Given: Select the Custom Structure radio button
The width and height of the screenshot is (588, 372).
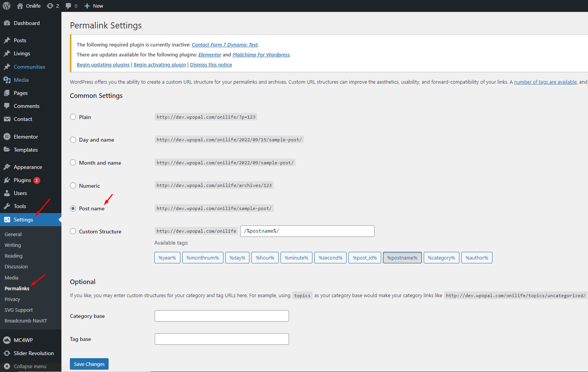Looking at the screenshot, I should [x=73, y=231].
